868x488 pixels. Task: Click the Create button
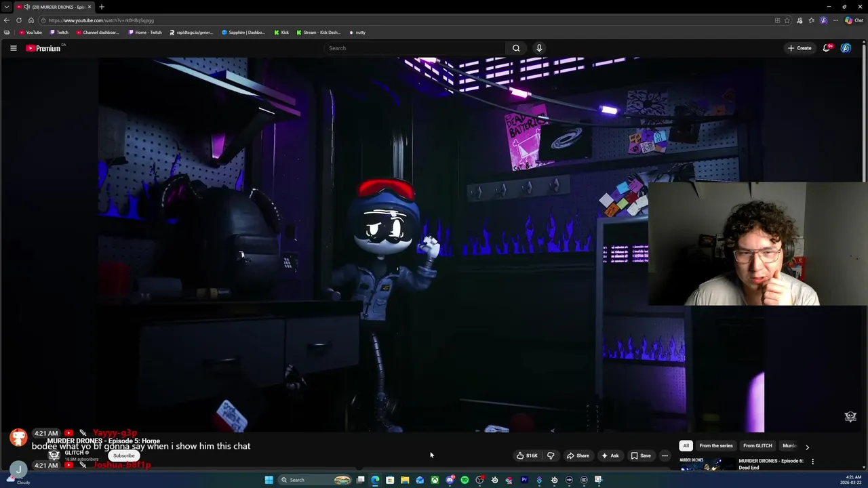point(800,48)
